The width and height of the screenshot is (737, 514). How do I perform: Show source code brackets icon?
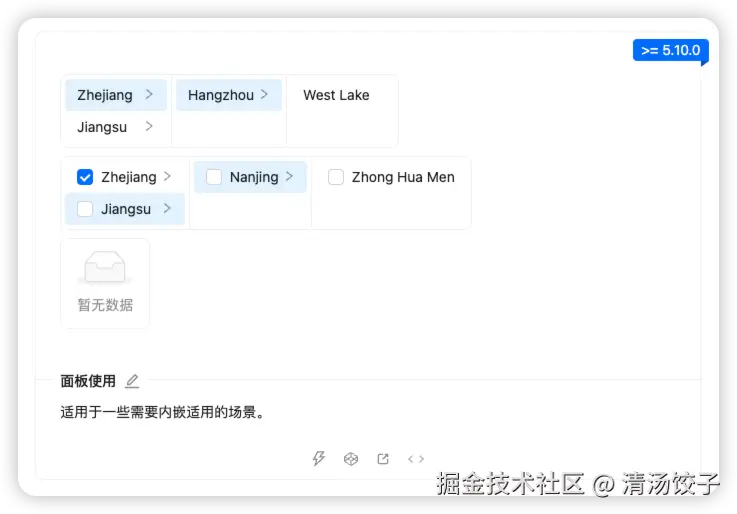pyautogui.click(x=416, y=459)
